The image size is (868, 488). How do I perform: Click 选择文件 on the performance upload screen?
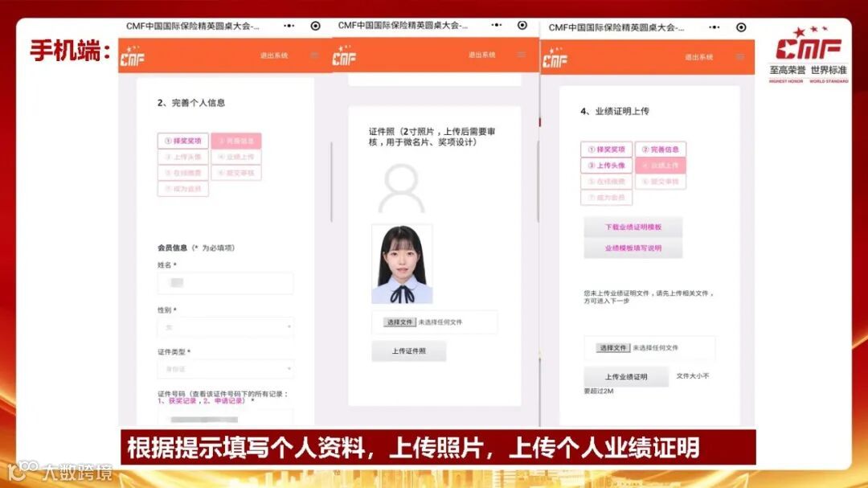tap(612, 348)
